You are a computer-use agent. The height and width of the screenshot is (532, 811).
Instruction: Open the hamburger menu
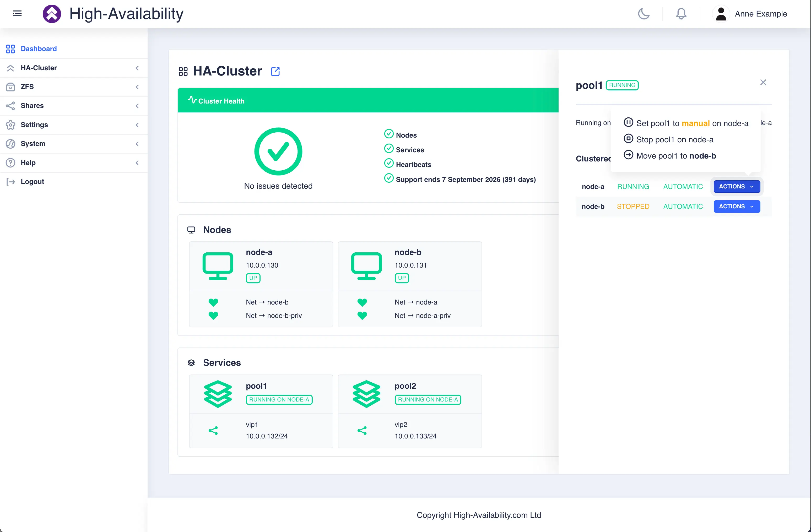[x=17, y=13]
